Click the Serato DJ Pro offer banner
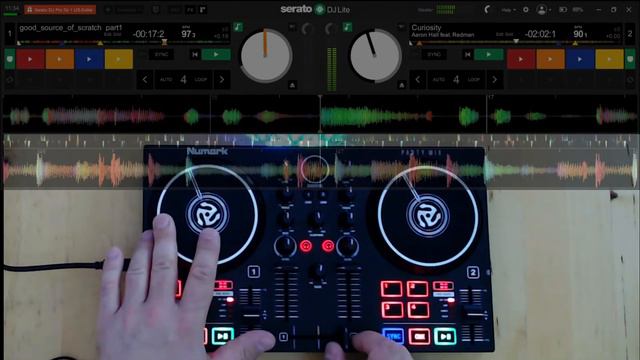The height and width of the screenshot is (360, 640). click(x=60, y=9)
